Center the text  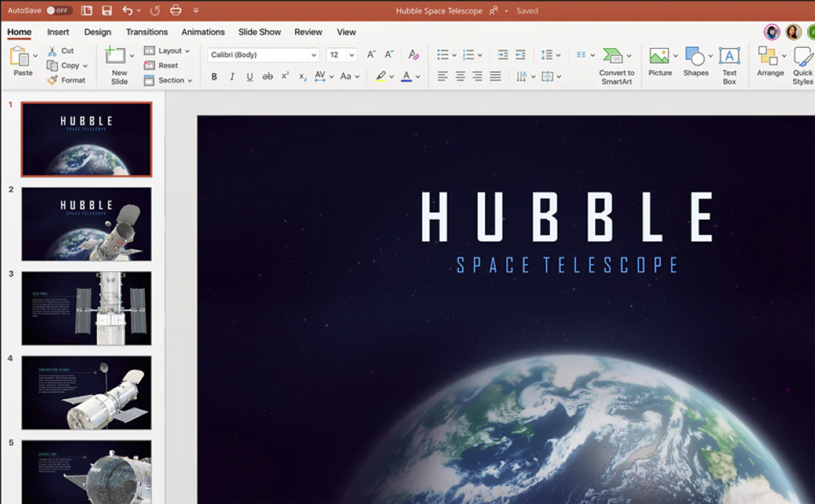point(460,77)
